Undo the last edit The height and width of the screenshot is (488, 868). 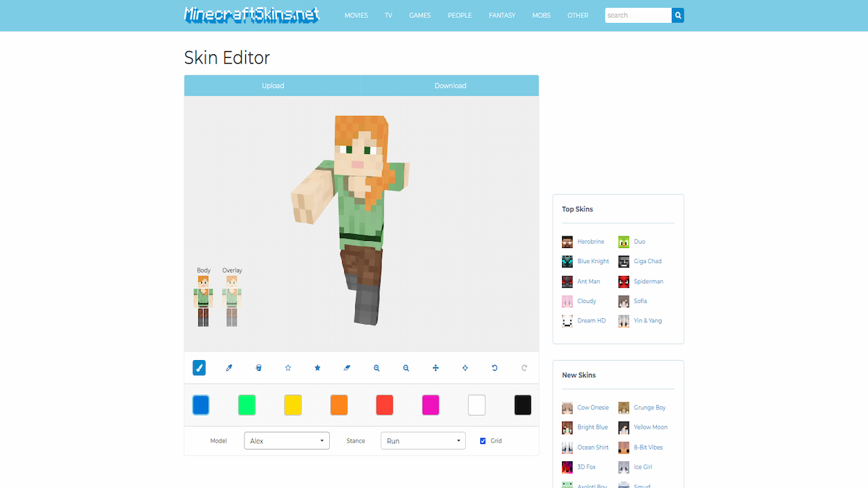point(494,368)
